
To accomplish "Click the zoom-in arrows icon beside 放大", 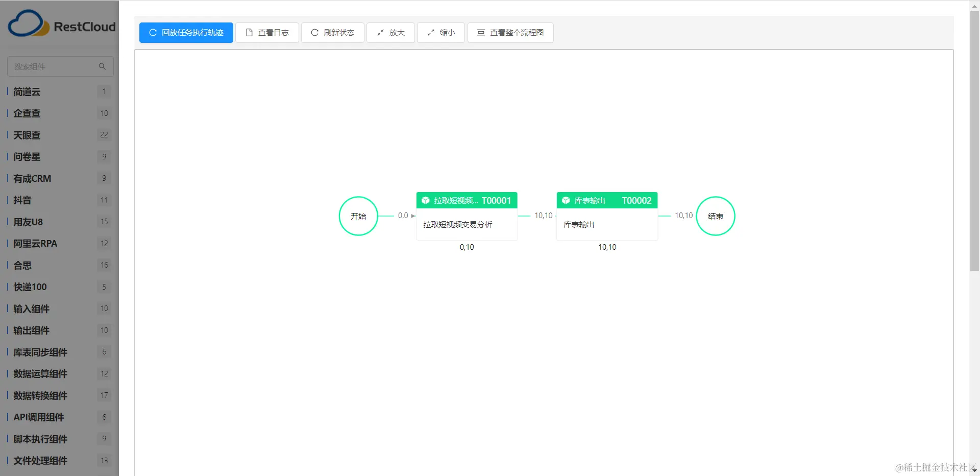I will (x=380, y=33).
